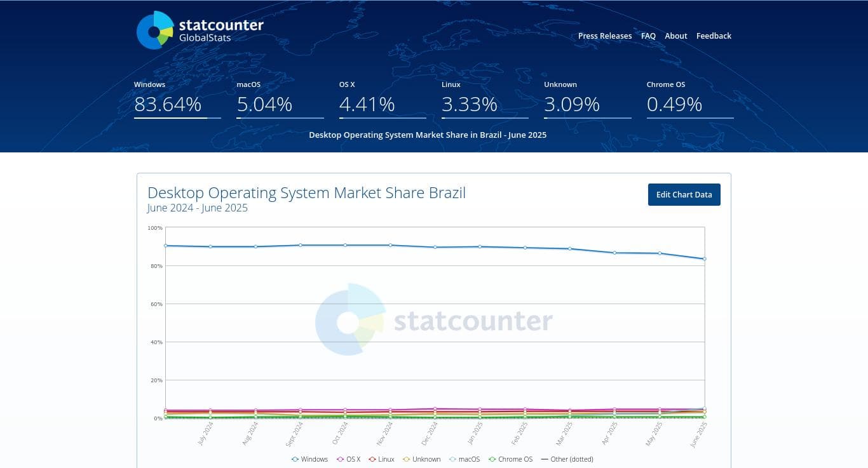Open the Feedback link
The image size is (868, 468).
714,36
